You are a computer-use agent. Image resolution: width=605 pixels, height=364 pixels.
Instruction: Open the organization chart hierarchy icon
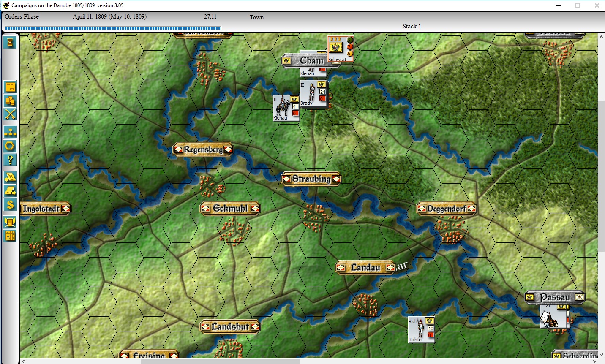click(x=10, y=132)
